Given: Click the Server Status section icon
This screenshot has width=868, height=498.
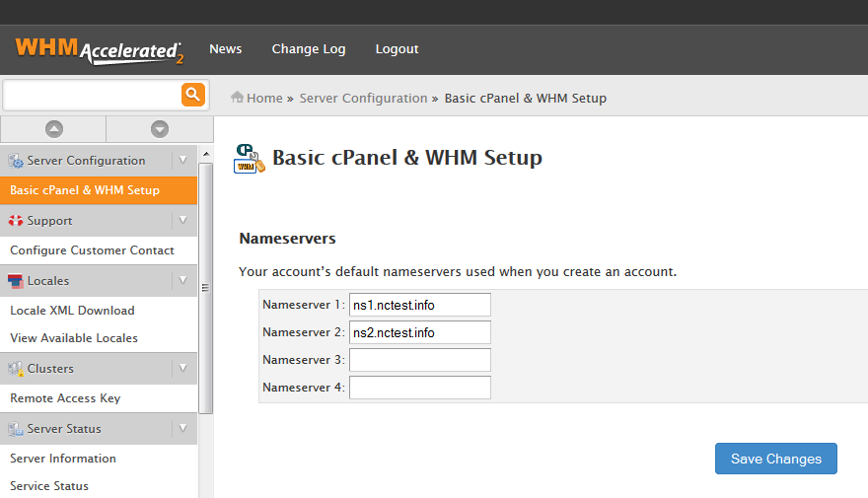Looking at the screenshot, I should pos(16,429).
